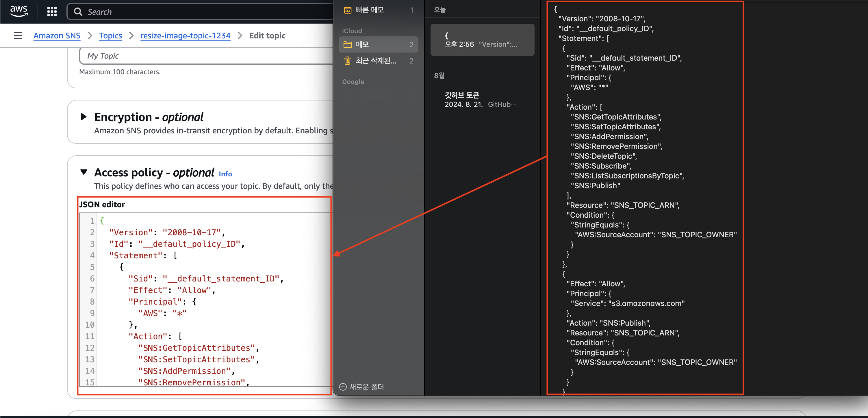This screenshot has width=868, height=418.
Task: Open the AWS services grid menu
Action: (x=52, y=12)
